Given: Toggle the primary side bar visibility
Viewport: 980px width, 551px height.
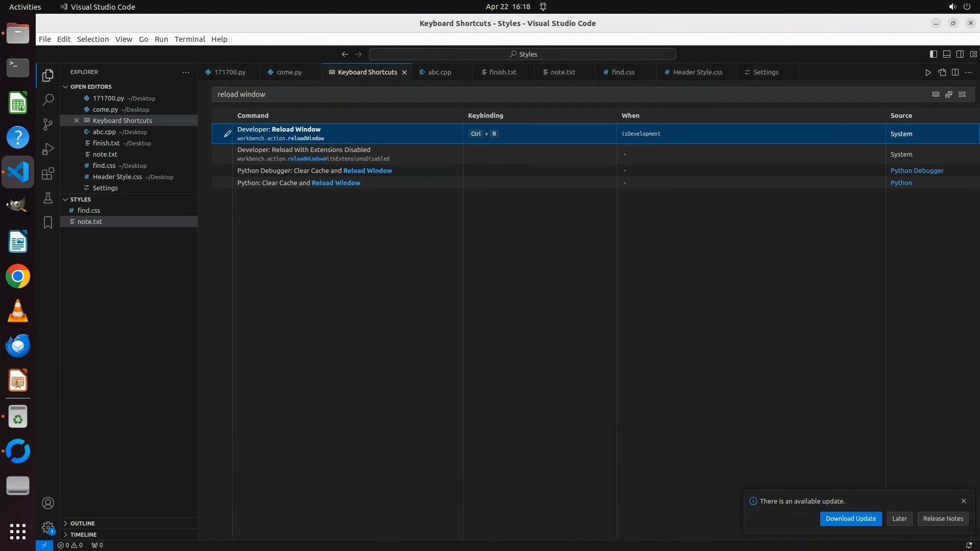Looking at the screenshot, I should click(x=933, y=54).
